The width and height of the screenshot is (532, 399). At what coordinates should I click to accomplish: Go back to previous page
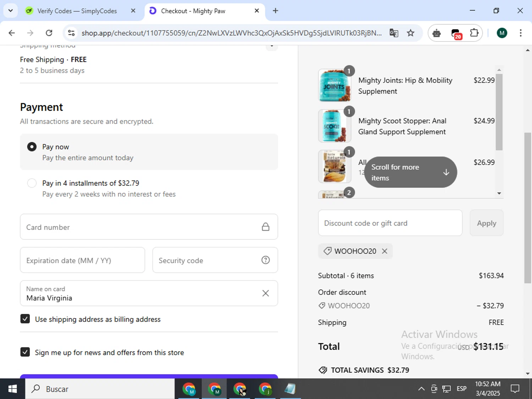pos(12,33)
